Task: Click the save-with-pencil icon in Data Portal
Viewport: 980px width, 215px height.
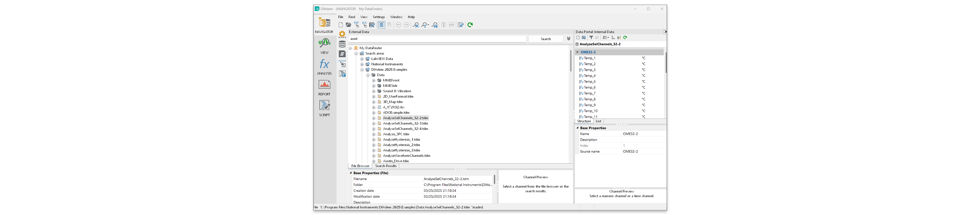Action: point(584,38)
